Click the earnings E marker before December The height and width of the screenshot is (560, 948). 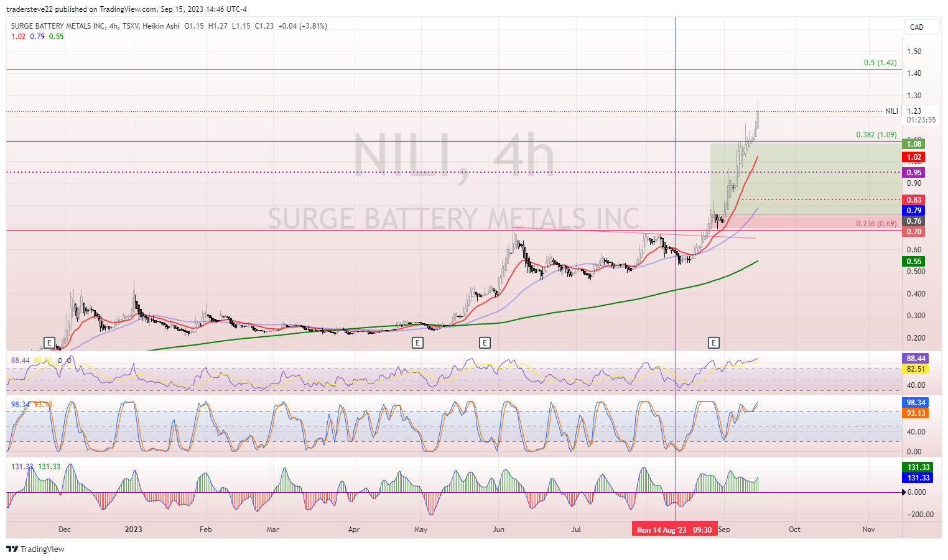(50, 342)
